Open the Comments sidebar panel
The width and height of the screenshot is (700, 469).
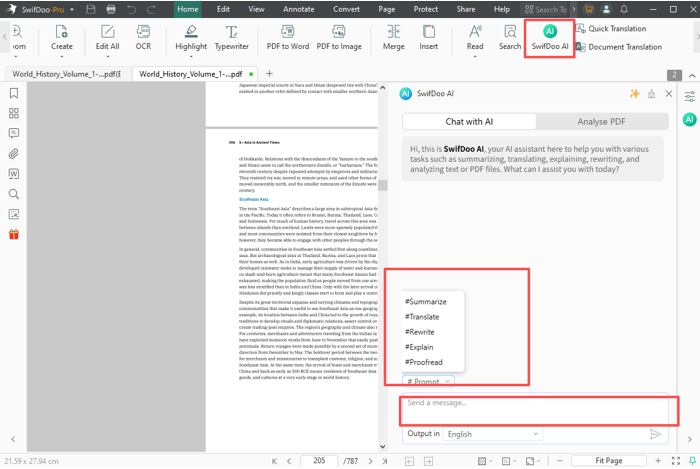(x=14, y=133)
